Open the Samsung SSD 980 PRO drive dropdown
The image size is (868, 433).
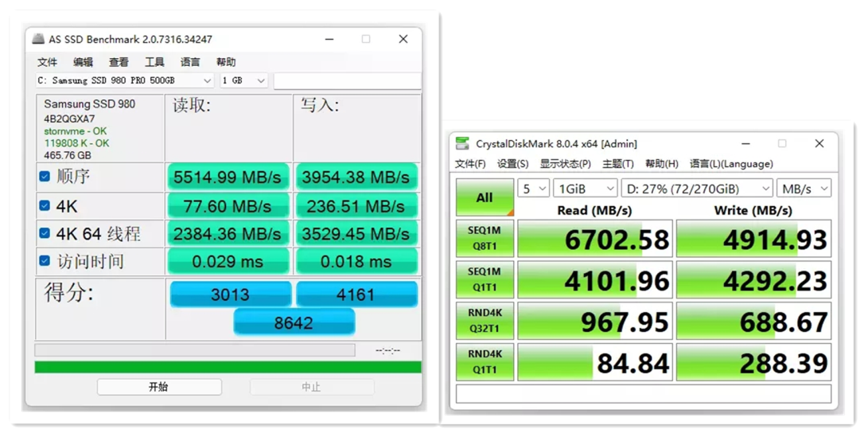(125, 80)
